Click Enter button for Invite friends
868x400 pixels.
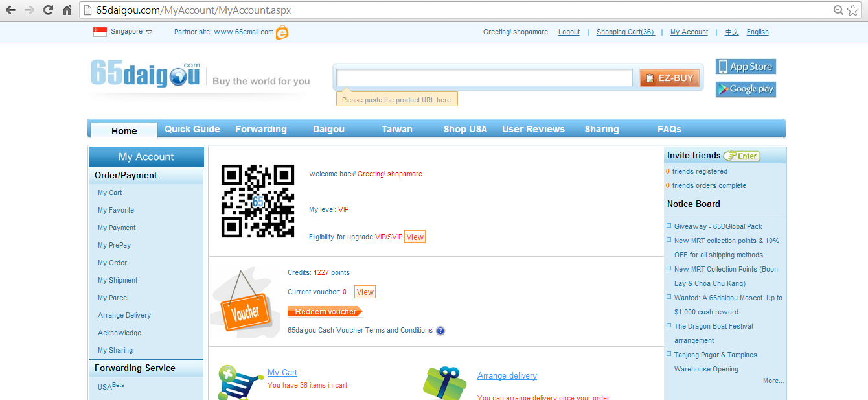742,156
